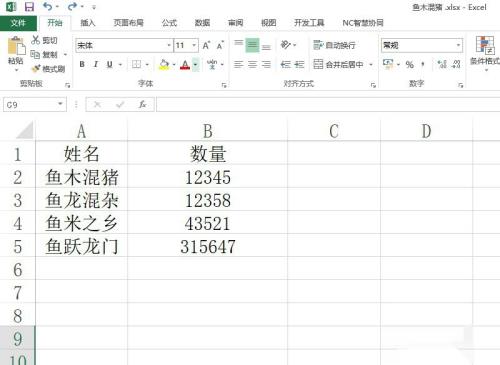Open Merge and Center dropdown arrow
Screen dimensions: 500x365
pos(371,64)
